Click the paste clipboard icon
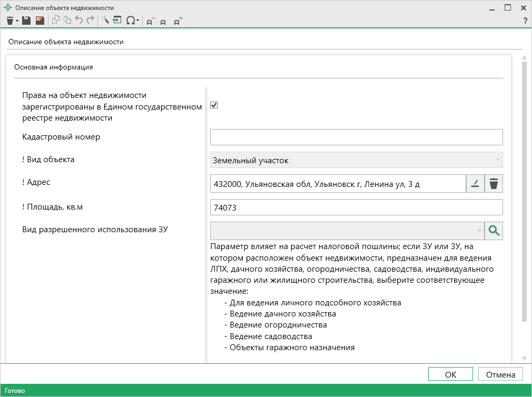Screen dimensions: 532x397 (x=67, y=21)
